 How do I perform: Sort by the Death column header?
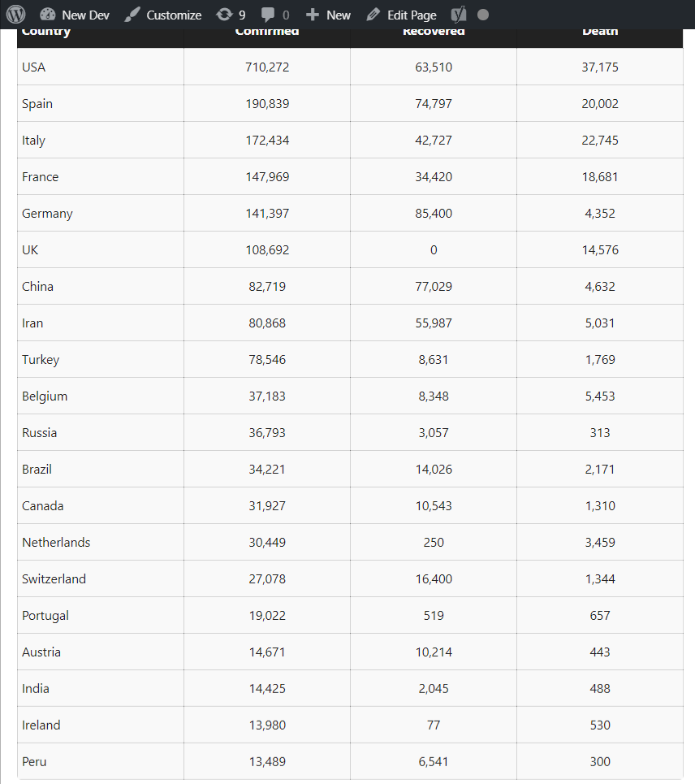[599, 33]
